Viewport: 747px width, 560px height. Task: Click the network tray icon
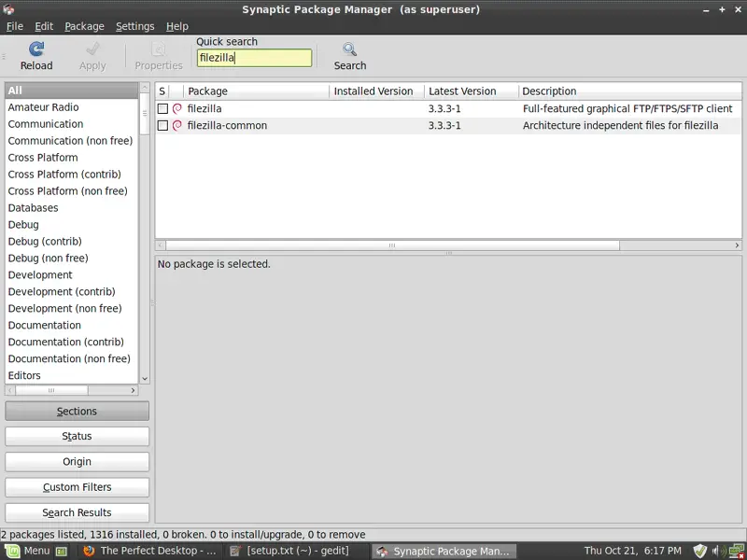(x=736, y=551)
